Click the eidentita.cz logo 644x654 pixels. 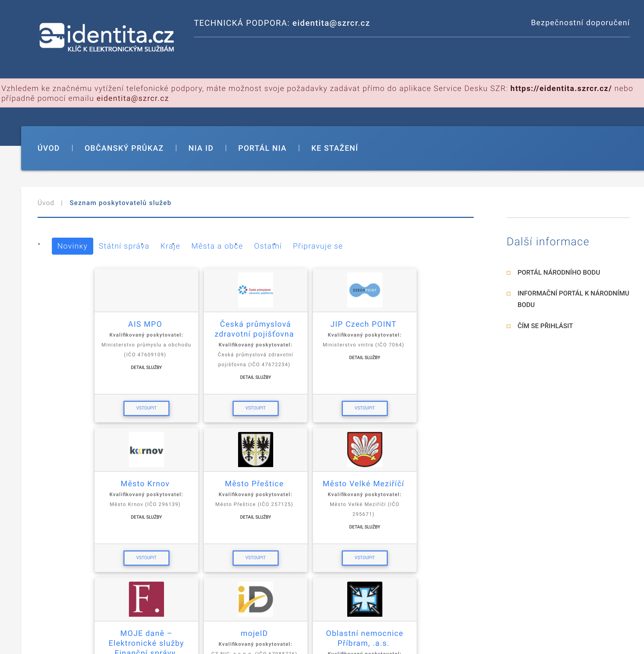point(106,38)
